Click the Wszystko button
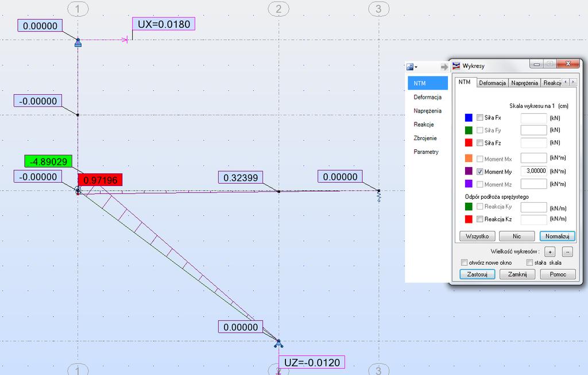 (477, 236)
